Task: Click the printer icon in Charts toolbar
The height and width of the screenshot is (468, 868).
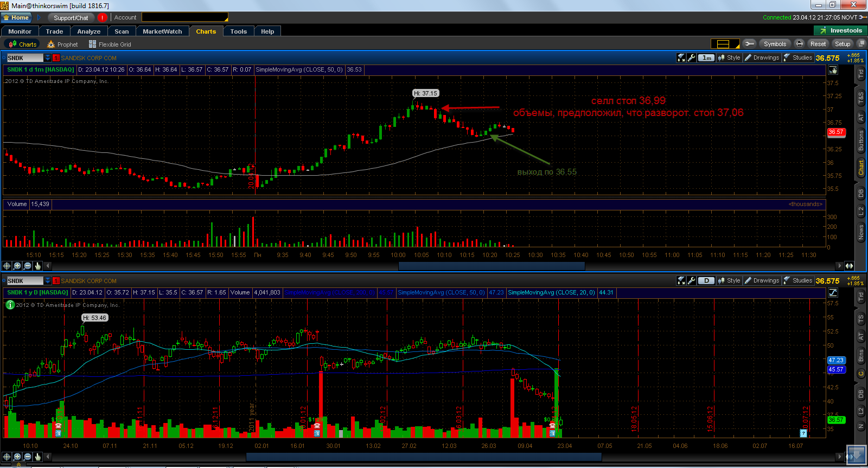Action: pyautogui.click(x=799, y=44)
